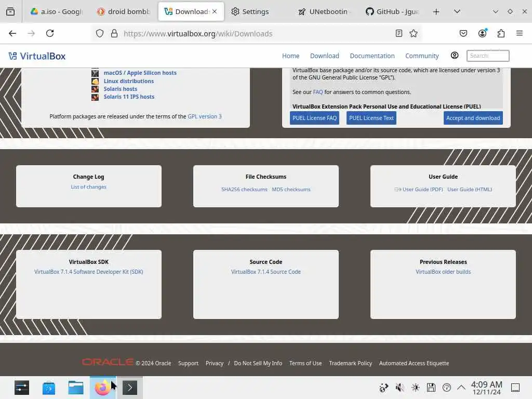Viewport: 532px width, 399px height.
Task: Go back to the previous page
Action: click(12, 33)
